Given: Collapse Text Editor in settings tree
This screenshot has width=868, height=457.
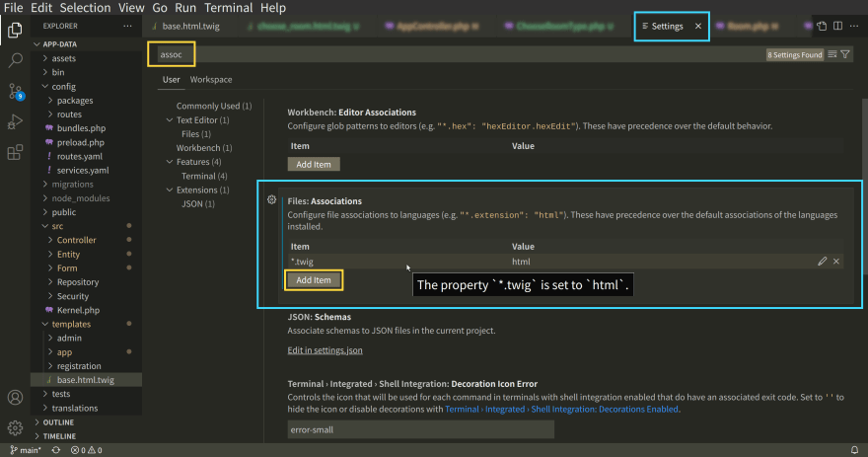Looking at the screenshot, I should (170, 120).
